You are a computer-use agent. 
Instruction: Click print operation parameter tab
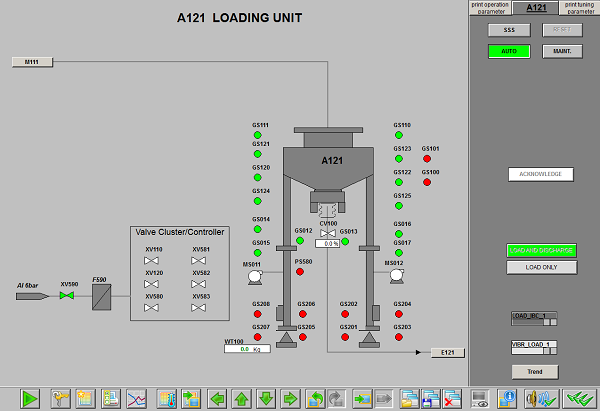click(x=490, y=8)
